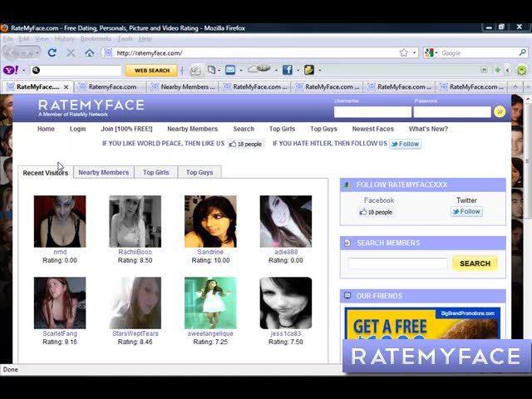Switch to the RatemyFace.com second browser tab
Image resolution: width=532 pixels, height=399 pixels.
[111, 86]
